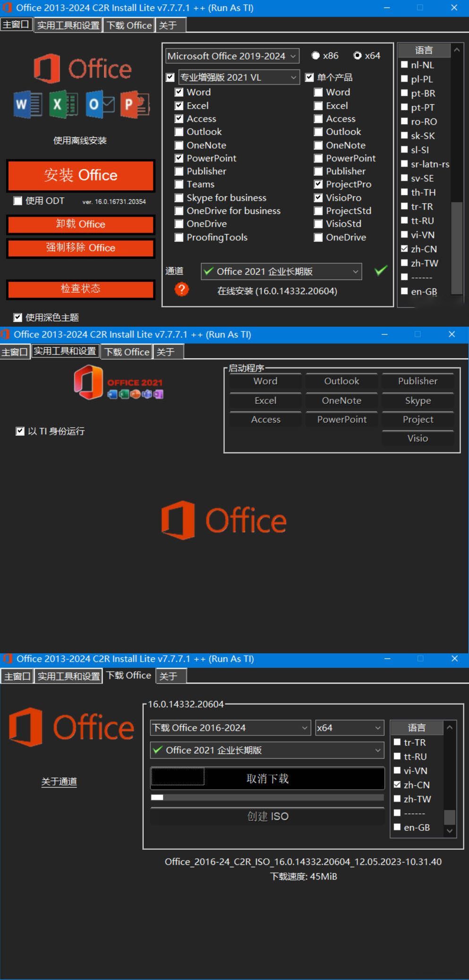
Task: Open the 关于通道 link
Action: tap(59, 782)
